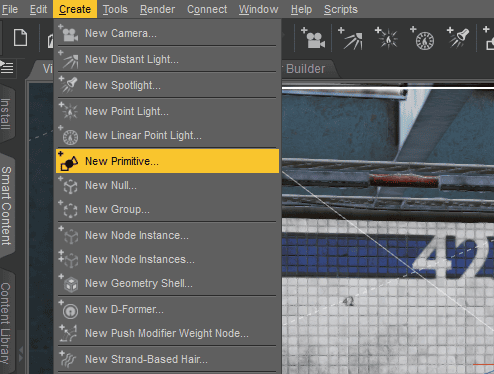494x374 pixels.
Task: Choose New Push Modifier Weight Node...
Action: (x=167, y=333)
